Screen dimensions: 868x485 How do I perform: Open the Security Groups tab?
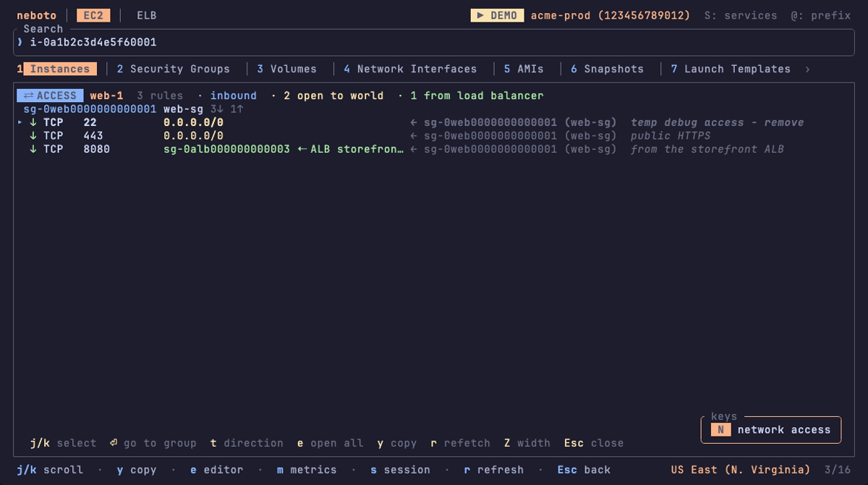pyautogui.click(x=173, y=69)
